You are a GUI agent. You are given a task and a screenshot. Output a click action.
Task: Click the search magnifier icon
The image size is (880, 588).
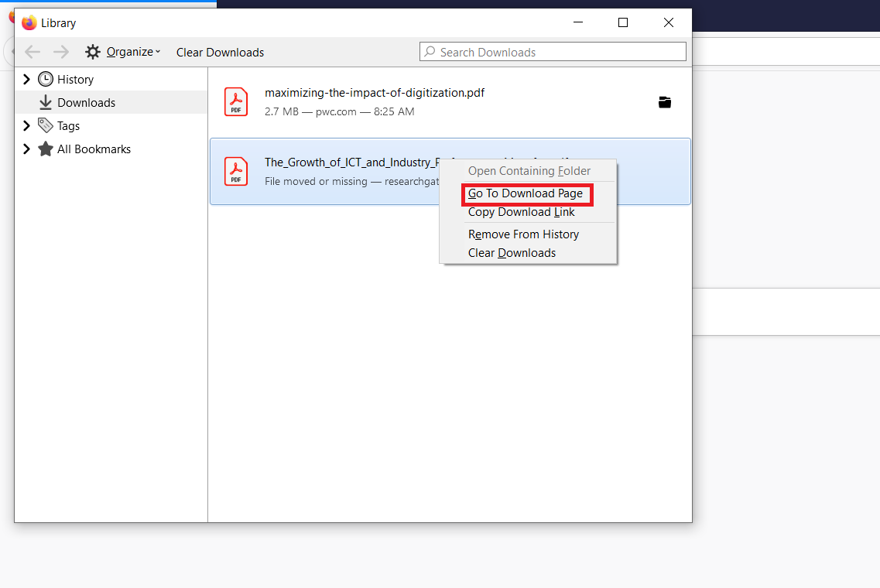click(x=430, y=51)
